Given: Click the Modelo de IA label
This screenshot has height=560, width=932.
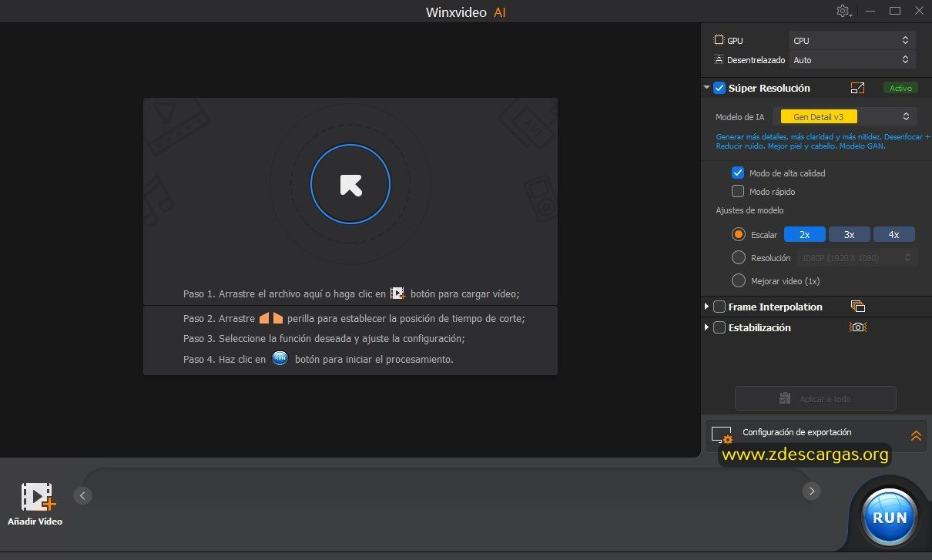Looking at the screenshot, I should tap(739, 117).
